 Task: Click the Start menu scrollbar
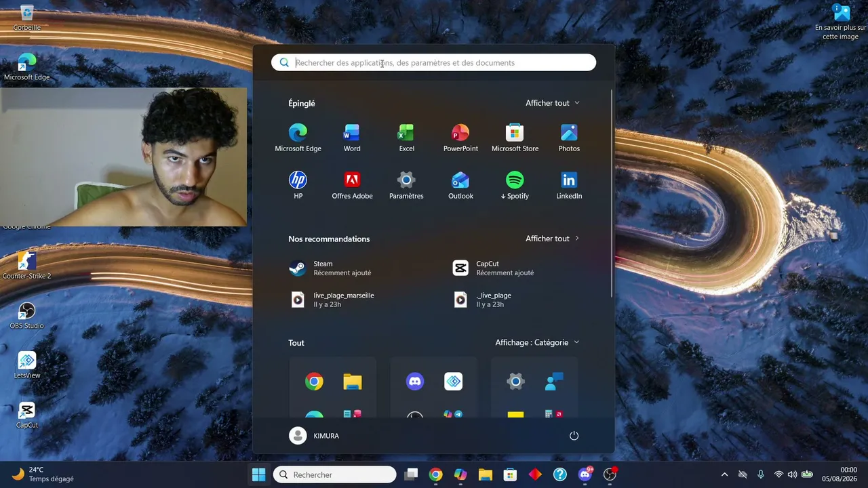612,193
